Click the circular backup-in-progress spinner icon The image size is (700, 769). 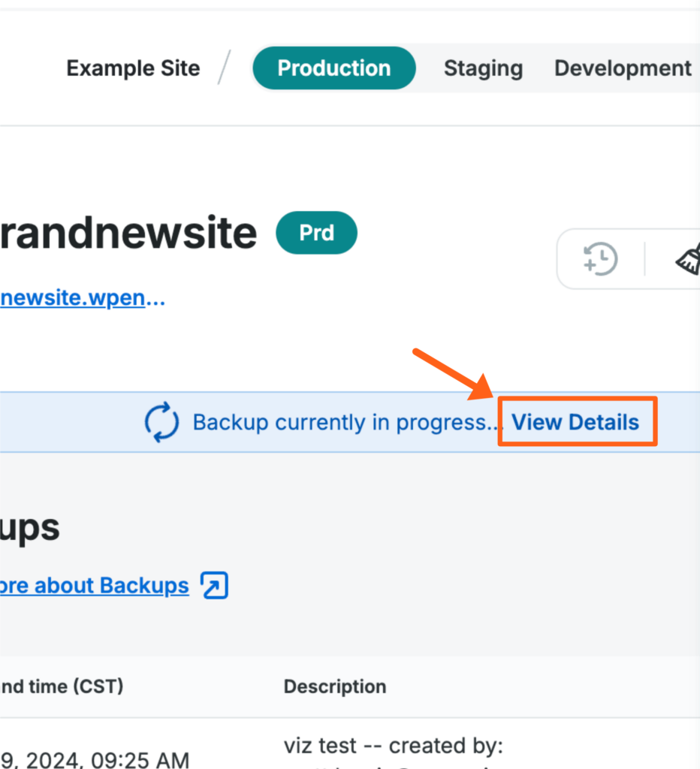pyautogui.click(x=161, y=422)
